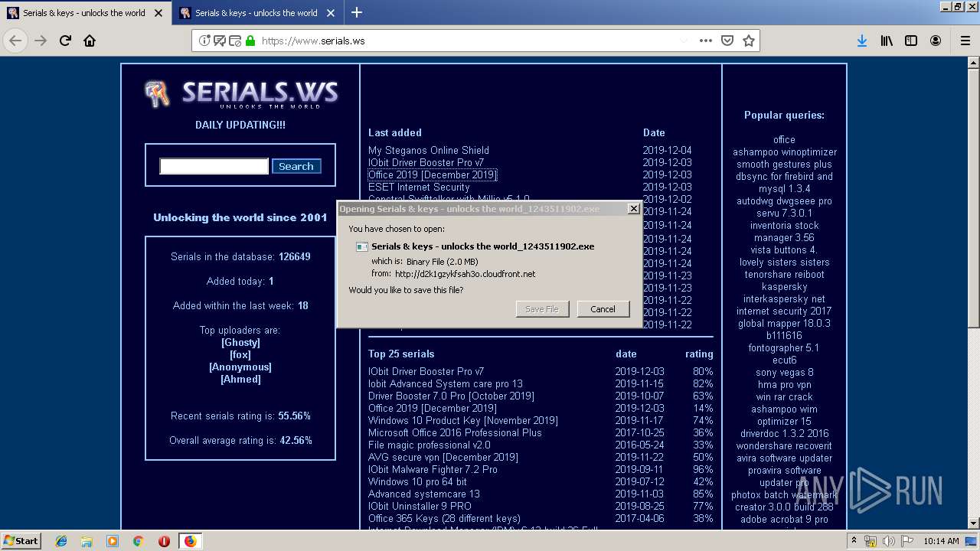This screenshot has width=980, height=551.
Task: Close the Opening file dialog
Action: tap(633, 208)
